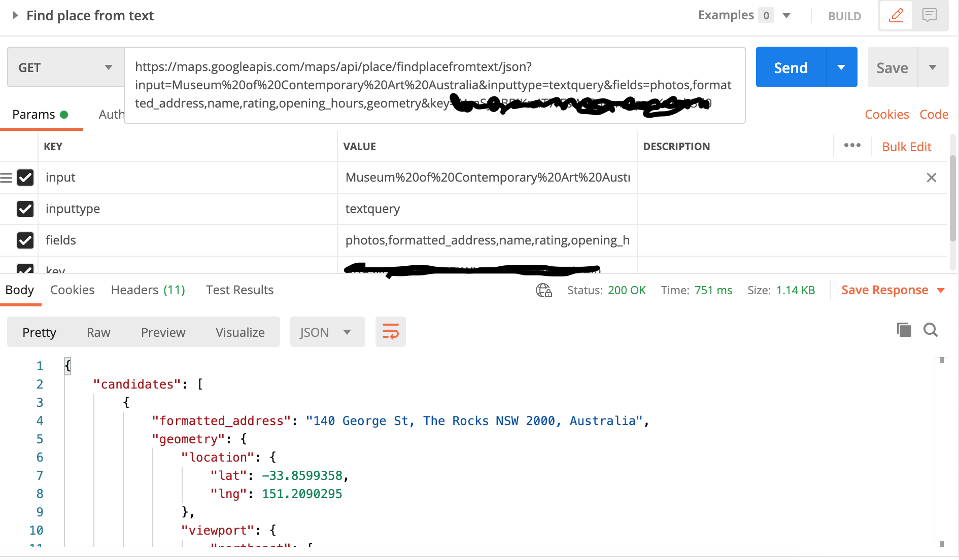Open the Code snippet link

(x=934, y=115)
